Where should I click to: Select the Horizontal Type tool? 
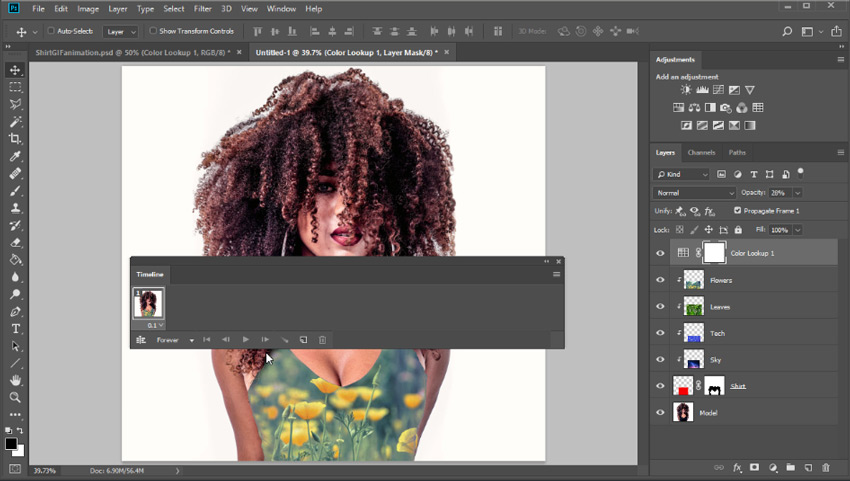pos(15,329)
